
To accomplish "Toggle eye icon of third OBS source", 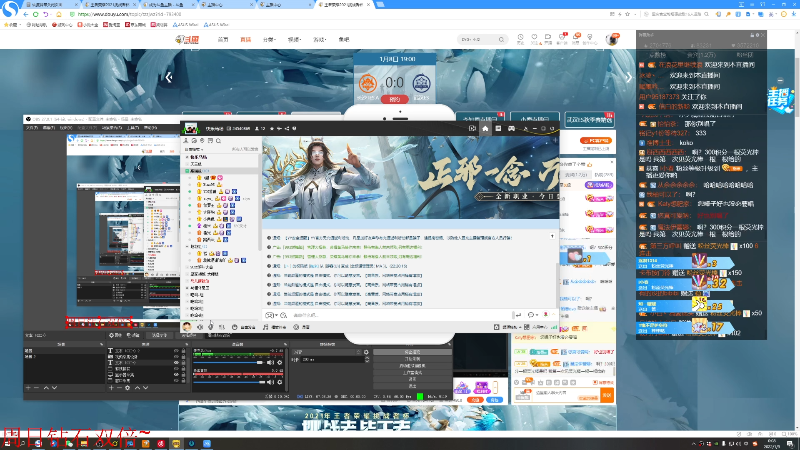I will click(176, 362).
